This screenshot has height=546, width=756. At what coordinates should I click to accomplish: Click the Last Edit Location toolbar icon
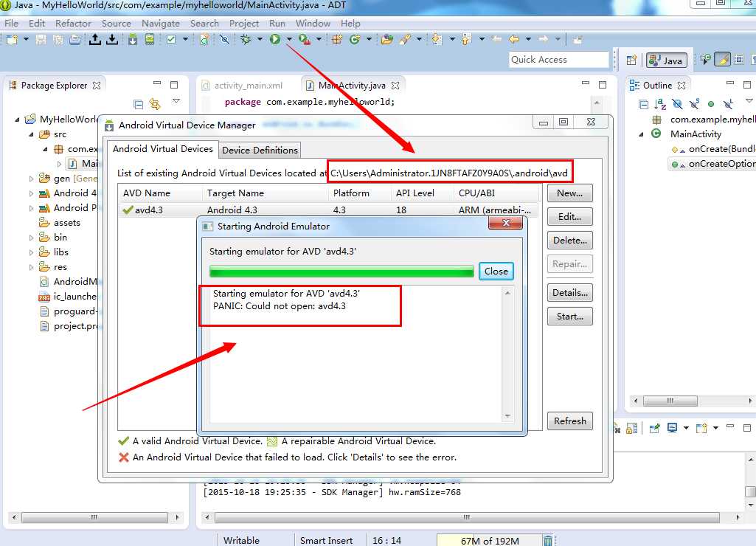496,39
